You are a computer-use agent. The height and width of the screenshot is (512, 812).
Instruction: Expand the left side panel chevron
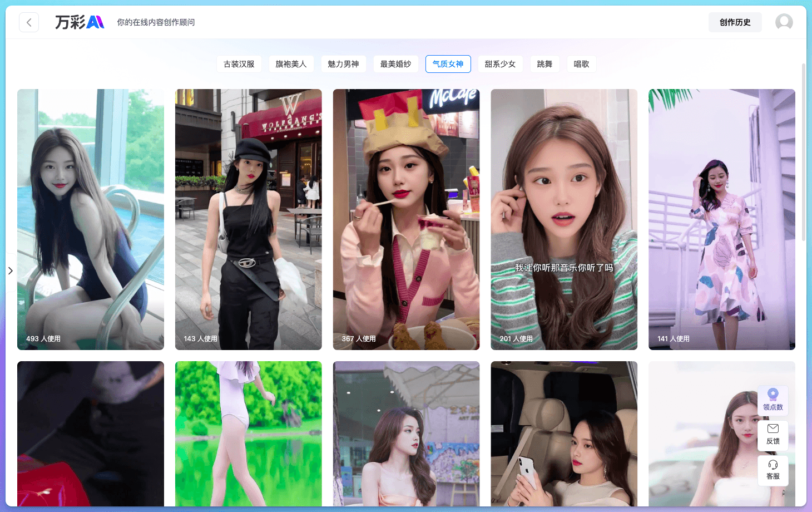[10, 271]
